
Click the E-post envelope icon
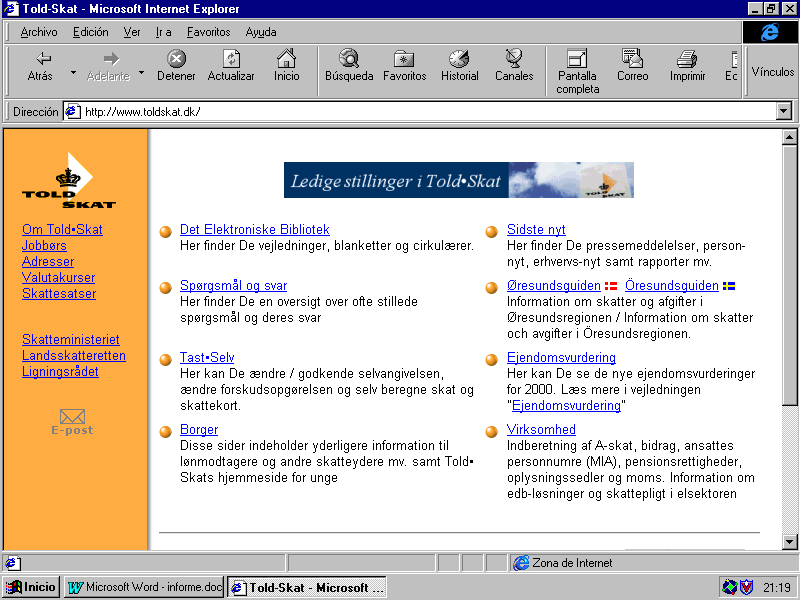72,422
